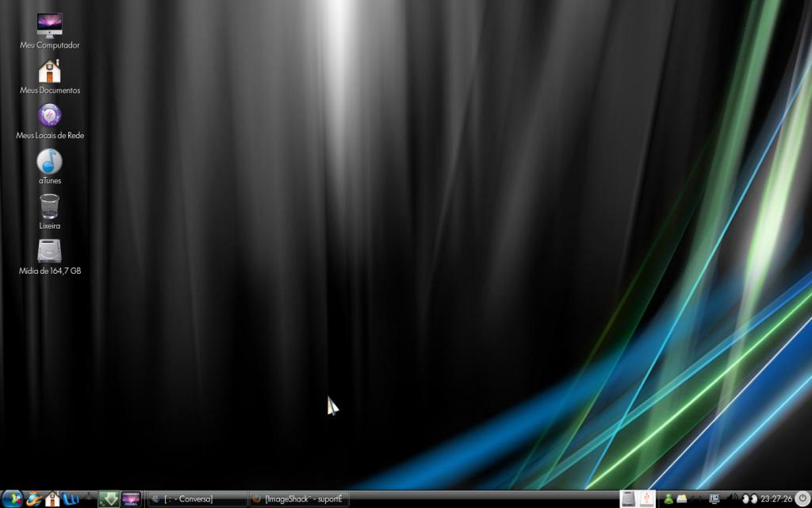Open Meus Locais de Rede
Image resolution: width=812 pixels, height=508 pixels.
pyautogui.click(x=48, y=115)
